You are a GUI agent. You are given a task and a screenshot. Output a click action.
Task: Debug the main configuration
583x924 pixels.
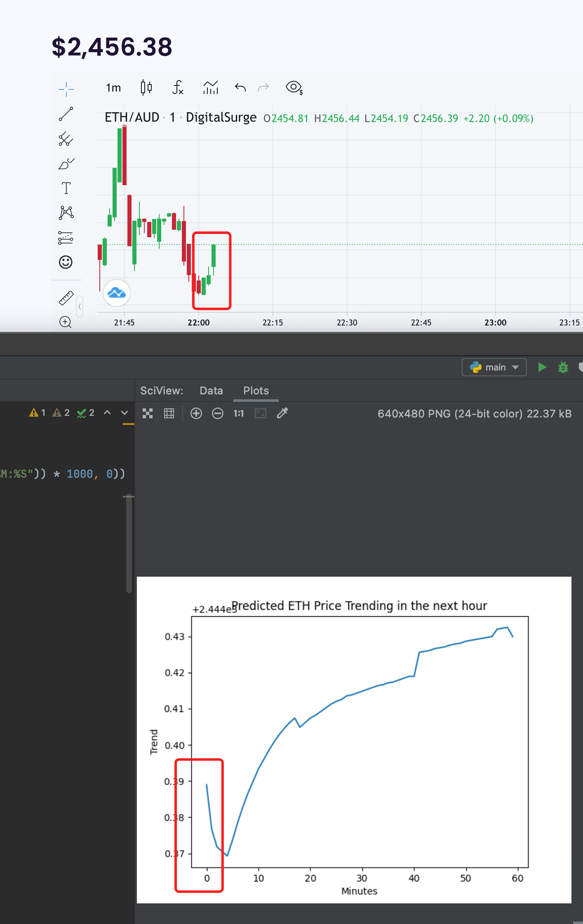(x=563, y=367)
